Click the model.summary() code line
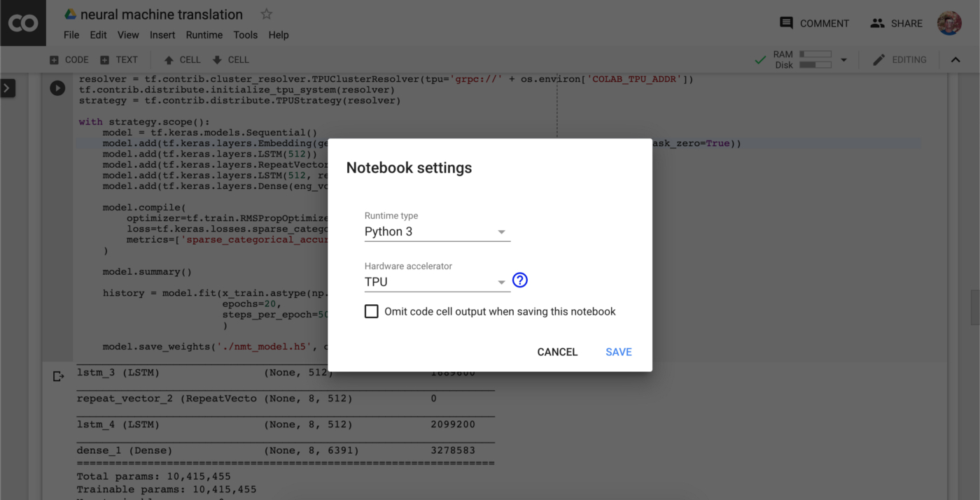This screenshot has height=500, width=980. point(147,271)
